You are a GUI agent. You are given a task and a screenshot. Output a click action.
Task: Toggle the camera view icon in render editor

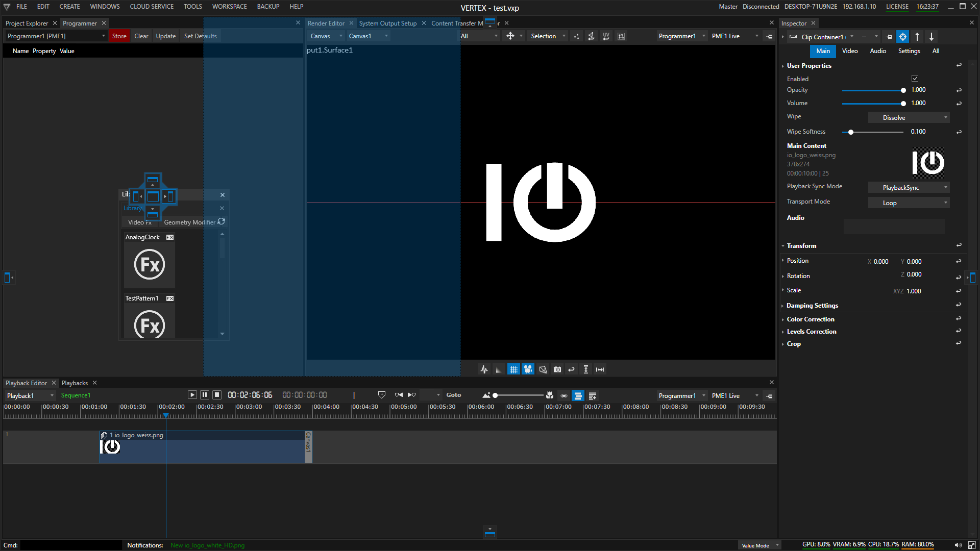coord(528,369)
